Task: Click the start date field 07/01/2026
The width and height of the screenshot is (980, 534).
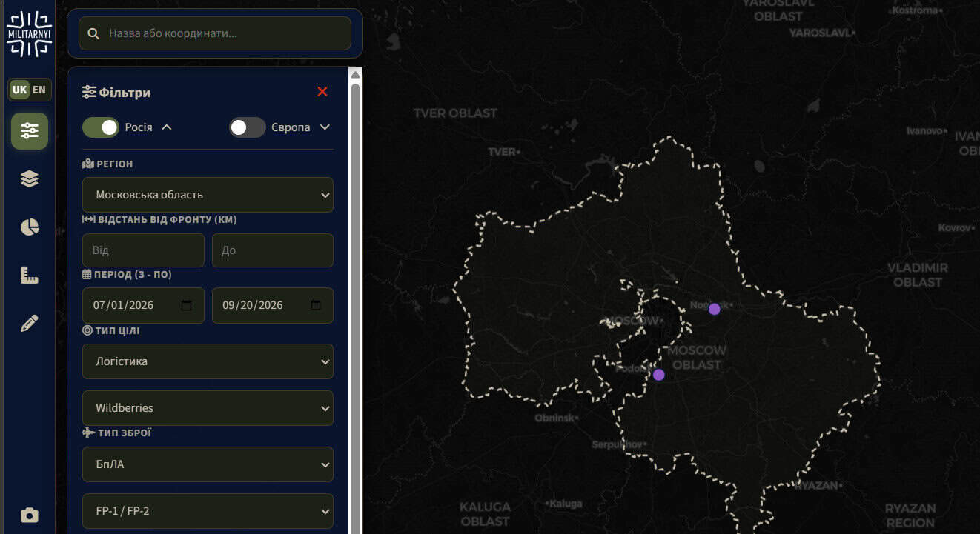Action: click(143, 305)
